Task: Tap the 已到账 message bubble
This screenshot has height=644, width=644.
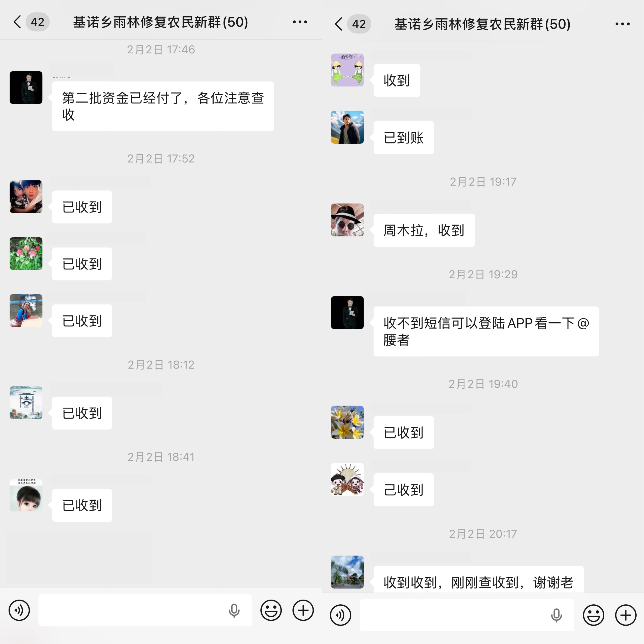Action: pyautogui.click(x=404, y=138)
